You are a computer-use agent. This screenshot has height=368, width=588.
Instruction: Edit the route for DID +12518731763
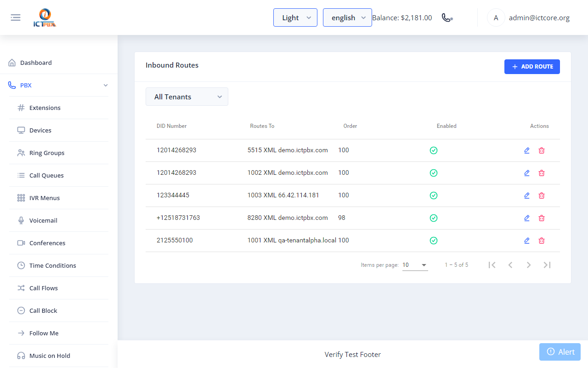(527, 218)
